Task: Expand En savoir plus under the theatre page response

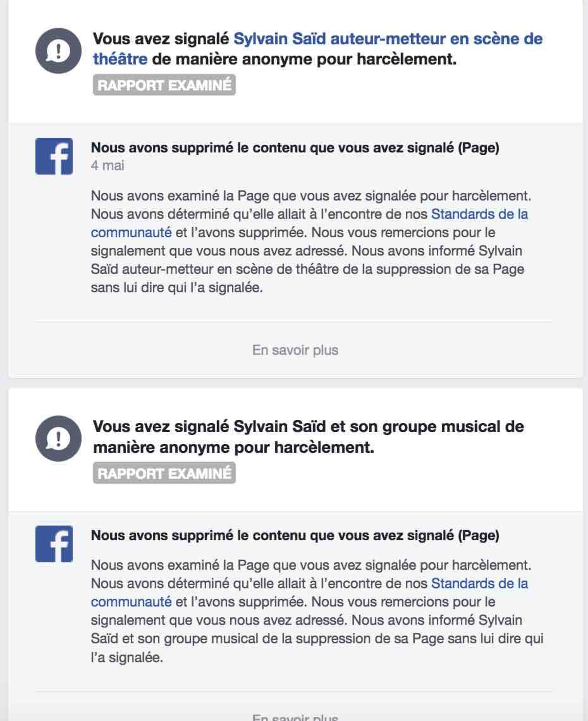Action: point(295,350)
